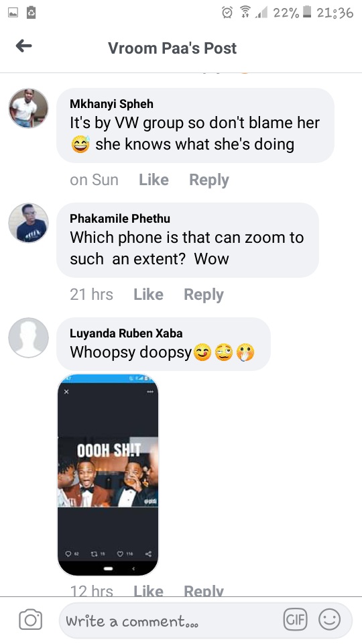This screenshot has width=362, height=644.
Task: Tap the back arrow icon
Action: click(x=24, y=46)
